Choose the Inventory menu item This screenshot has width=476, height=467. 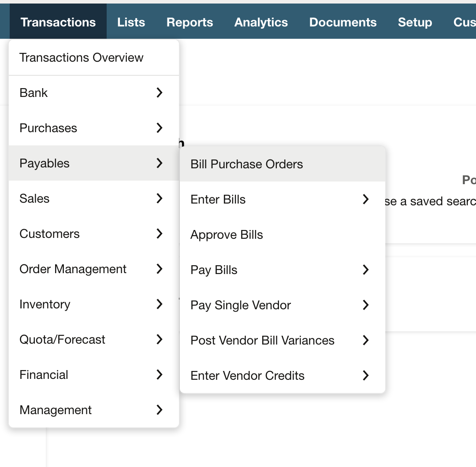click(94, 304)
